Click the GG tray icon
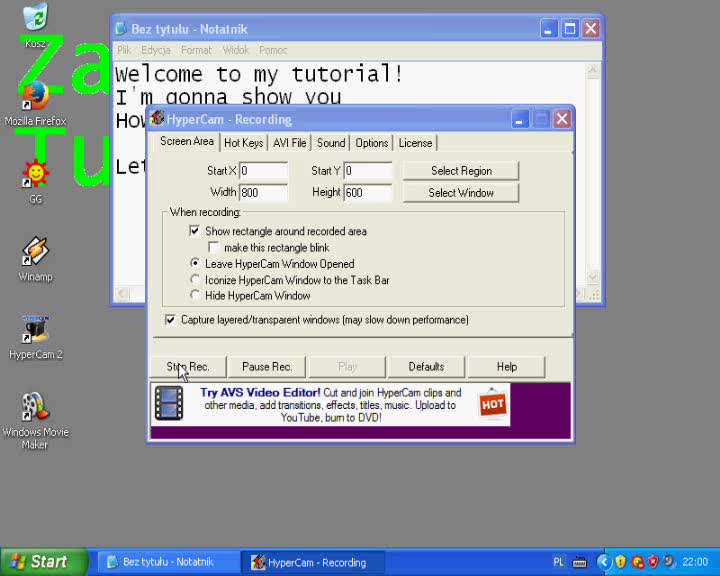Screen dimensions: 720x576 [637, 561]
